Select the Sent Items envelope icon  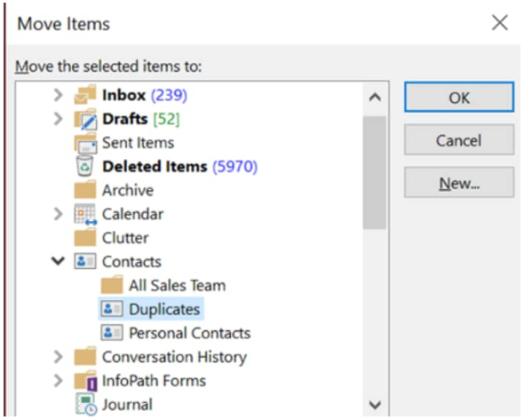[85, 143]
